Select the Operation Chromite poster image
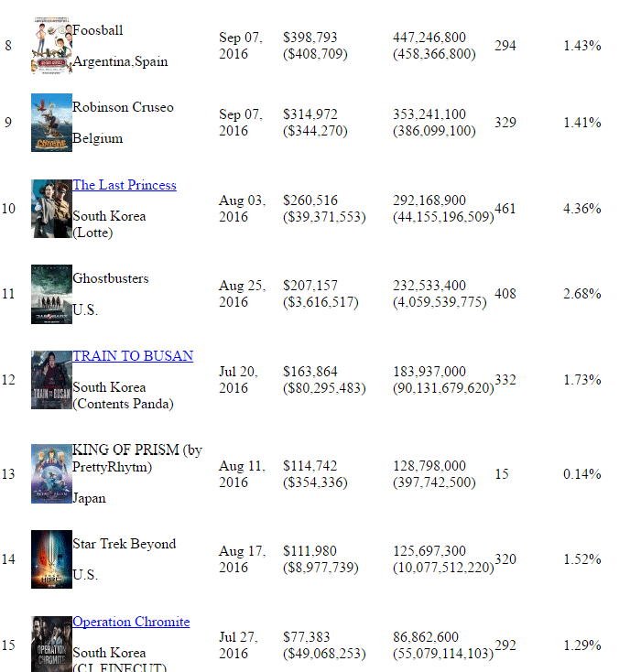Viewport: 641px width, 672px height. click(51, 644)
